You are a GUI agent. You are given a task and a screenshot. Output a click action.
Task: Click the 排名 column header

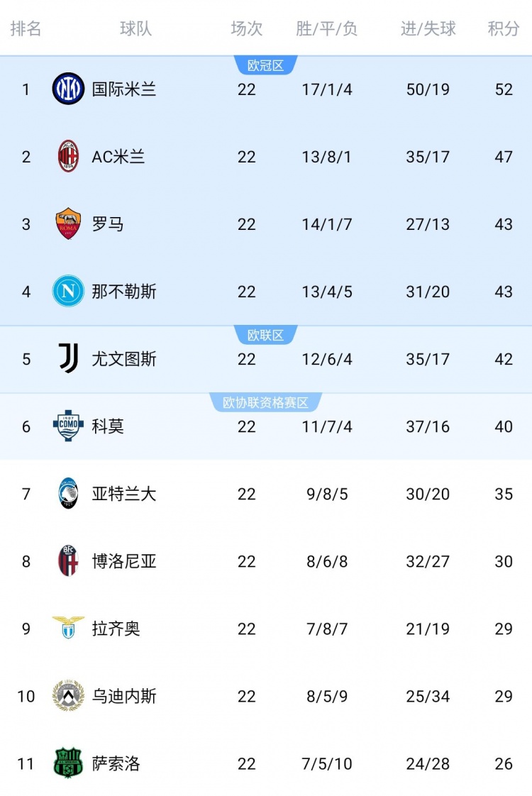pyautogui.click(x=26, y=29)
